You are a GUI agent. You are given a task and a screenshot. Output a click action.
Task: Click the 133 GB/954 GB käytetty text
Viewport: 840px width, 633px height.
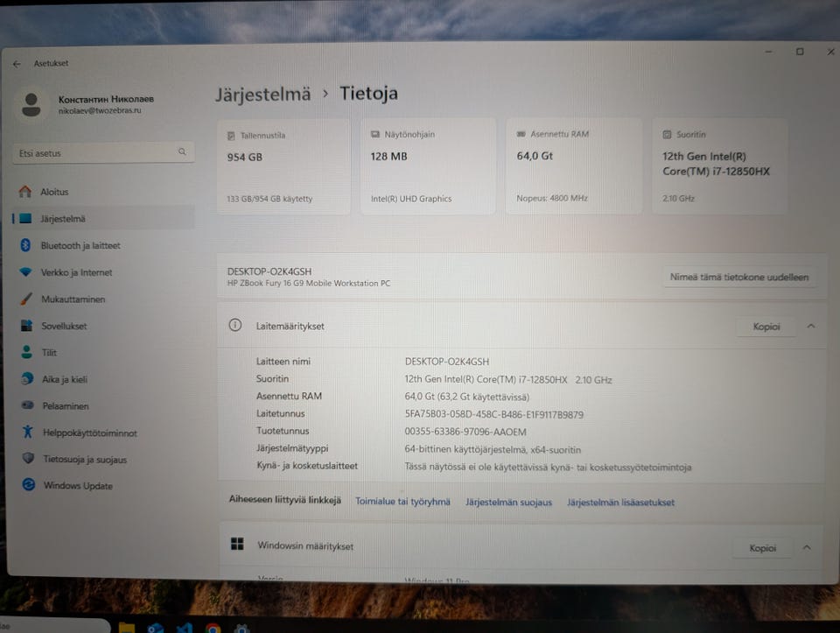269,199
